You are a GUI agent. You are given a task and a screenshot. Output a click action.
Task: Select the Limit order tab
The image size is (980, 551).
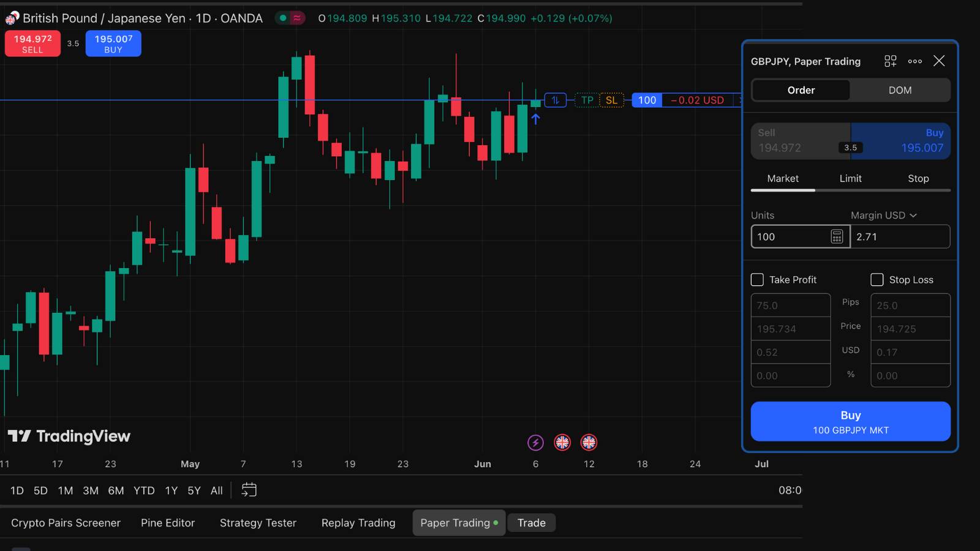click(x=850, y=178)
